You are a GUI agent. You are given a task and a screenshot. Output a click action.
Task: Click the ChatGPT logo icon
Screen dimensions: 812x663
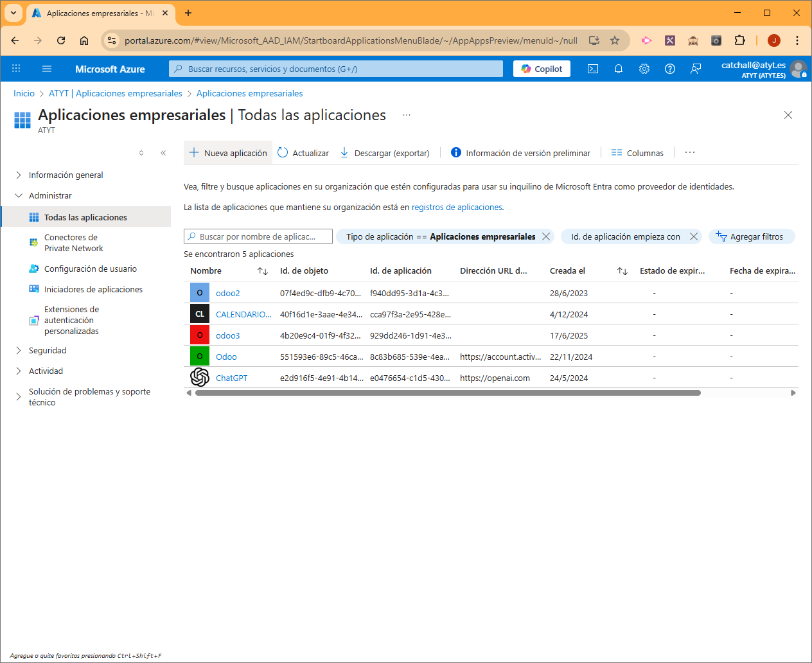tap(200, 378)
